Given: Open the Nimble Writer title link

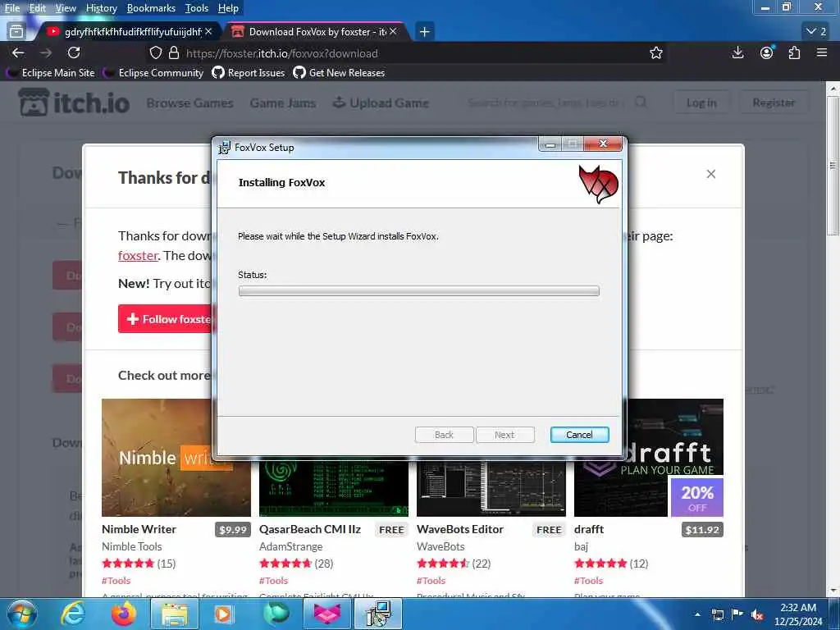Looking at the screenshot, I should click(x=139, y=529).
